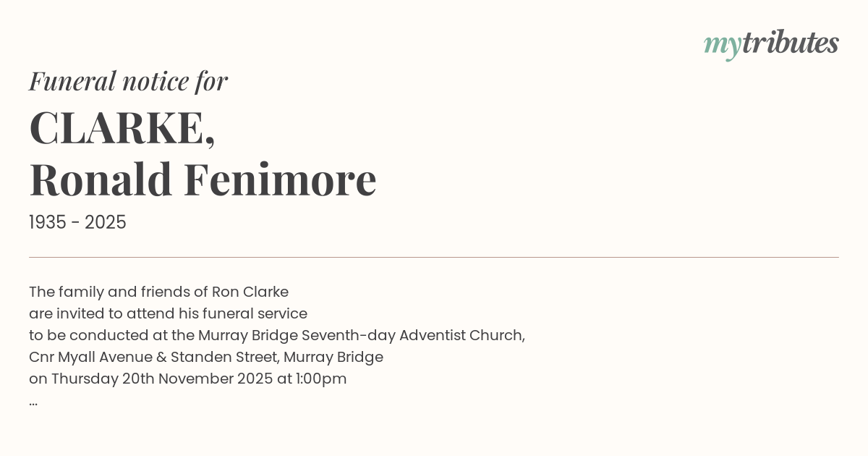The width and height of the screenshot is (868, 456).
Task: Click the mytributes logo
Action: pos(771,44)
